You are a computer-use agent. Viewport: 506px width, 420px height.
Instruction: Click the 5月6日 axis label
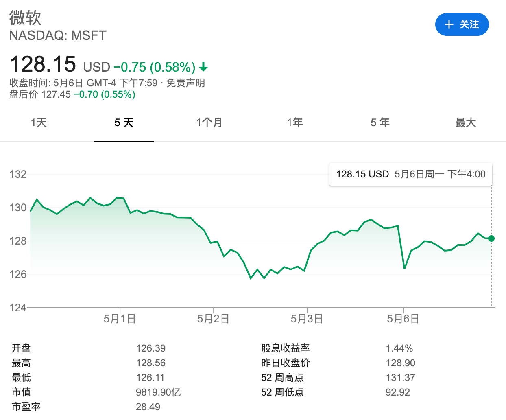(403, 319)
